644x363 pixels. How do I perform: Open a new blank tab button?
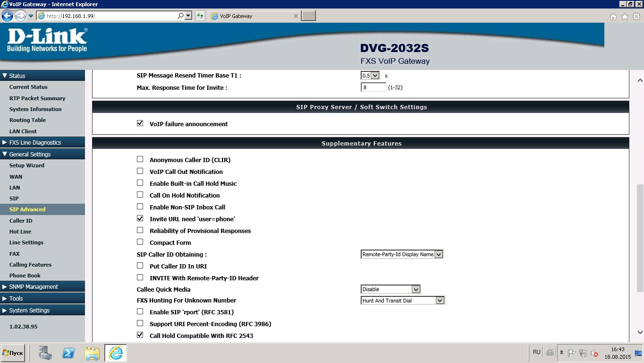point(308,16)
